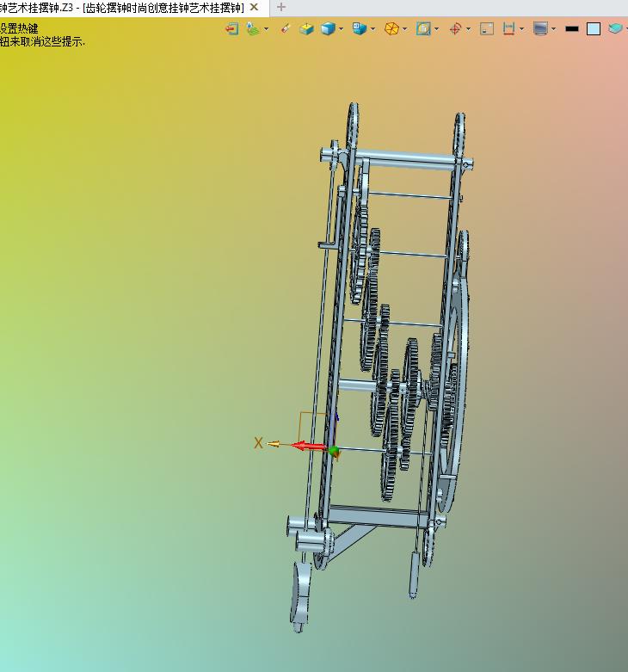Open dropdown next to view orientation cube
Image resolution: width=628 pixels, height=672 pixels.
pyautogui.click(x=372, y=29)
